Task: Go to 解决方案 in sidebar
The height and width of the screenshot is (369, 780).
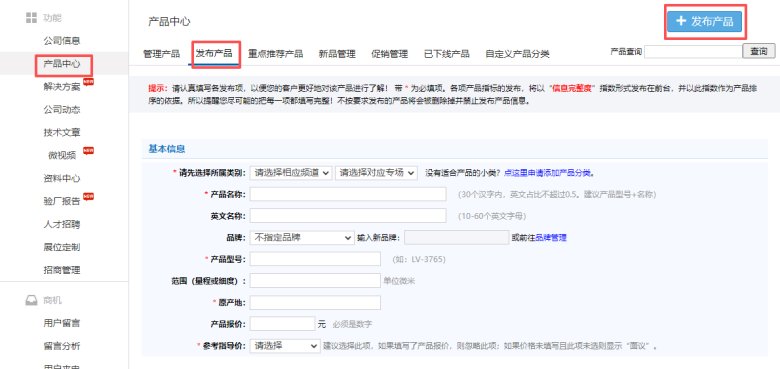Action: click(62, 87)
